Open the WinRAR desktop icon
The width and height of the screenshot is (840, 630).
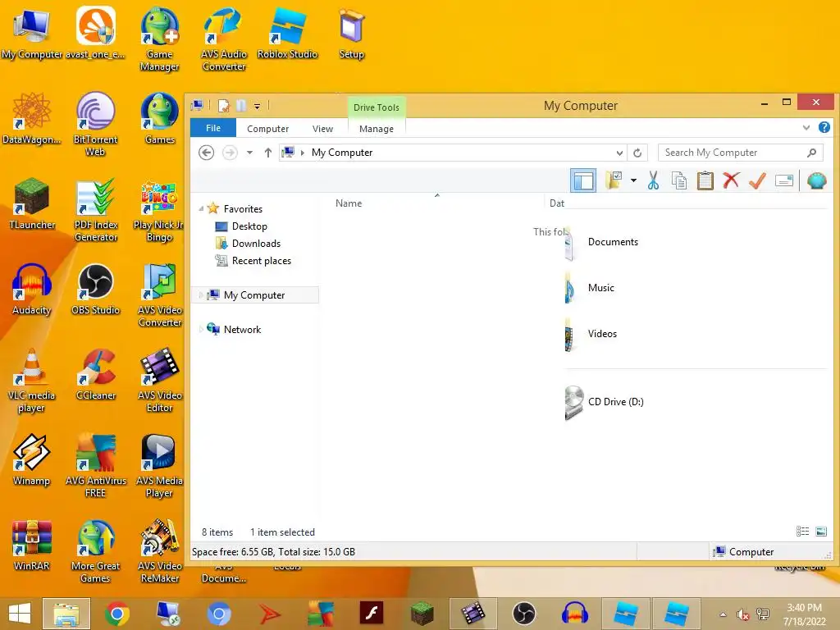pos(32,545)
